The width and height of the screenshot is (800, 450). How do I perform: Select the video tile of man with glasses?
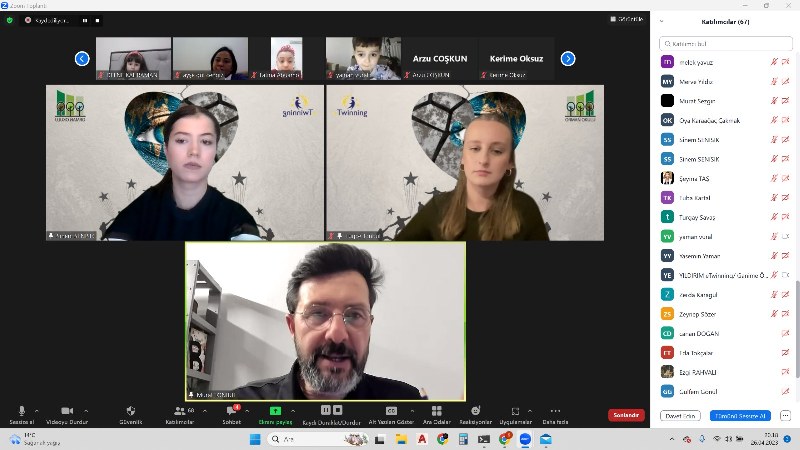pyautogui.click(x=326, y=321)
